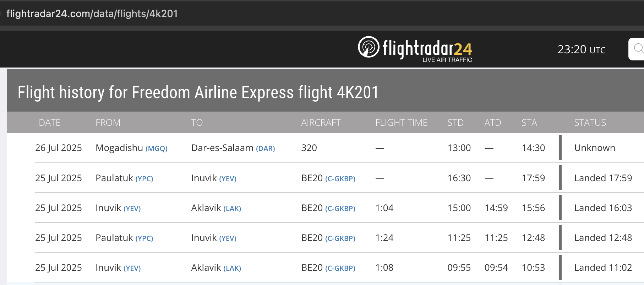Click the C-GKBP link on the Landed 11:02 row
644x285 pixels.
340,268
